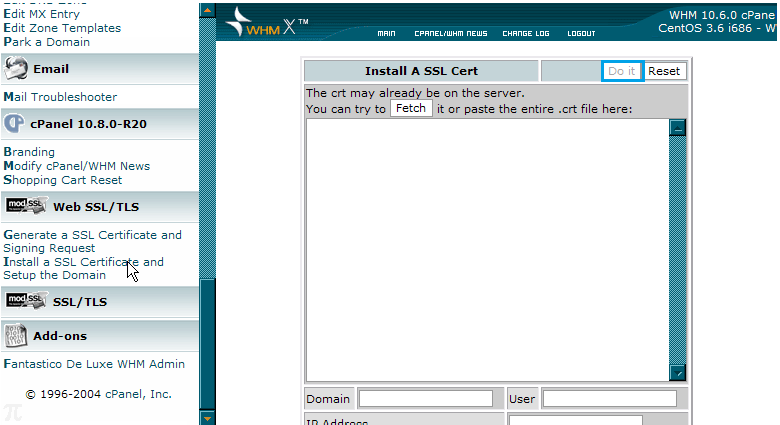The height and width of the screenshot is (425, 780).
Task: Open Shopping Cart Reset link
Action: pyautogui.click(x=63, y=180)
